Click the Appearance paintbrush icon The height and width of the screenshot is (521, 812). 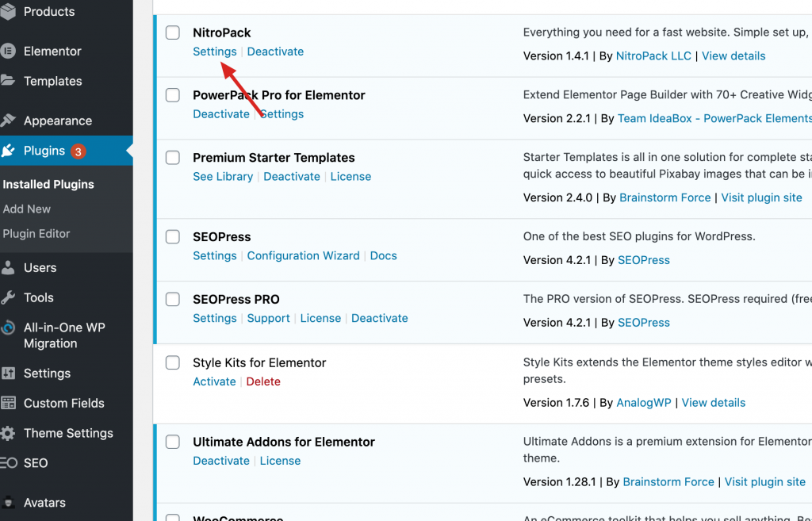[x=8, y=121]
